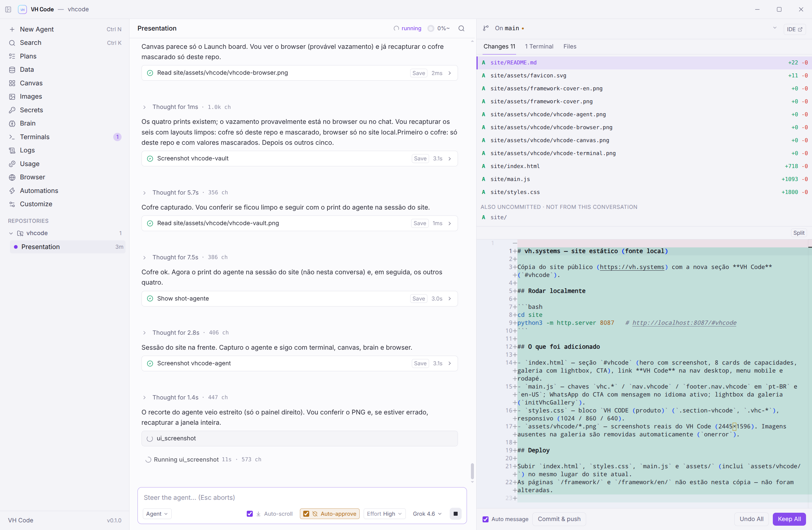Screen dimensions: 812x530
Task: Expand the 'Thought for 1.4s' section
Action: tap(144, 398)
